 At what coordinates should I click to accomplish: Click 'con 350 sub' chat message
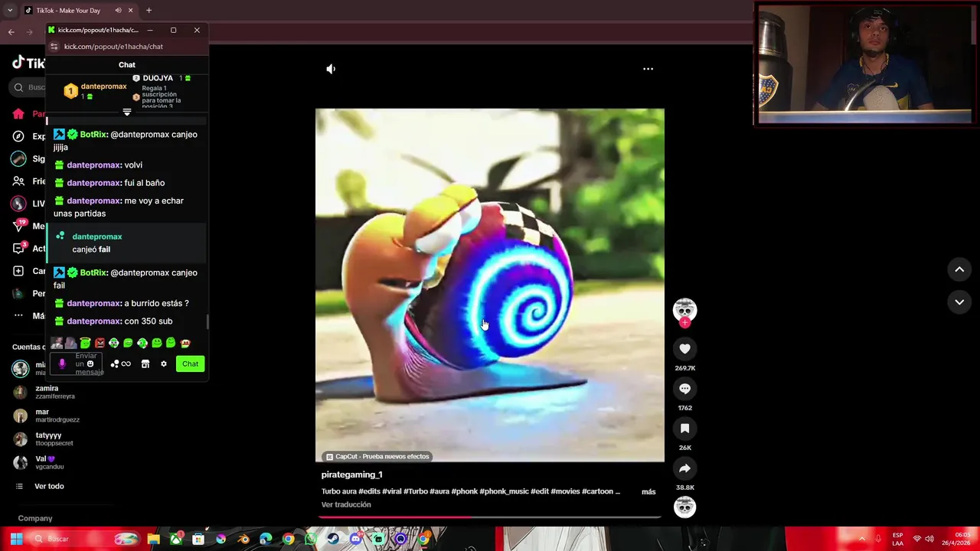click(x=148, y=321)
